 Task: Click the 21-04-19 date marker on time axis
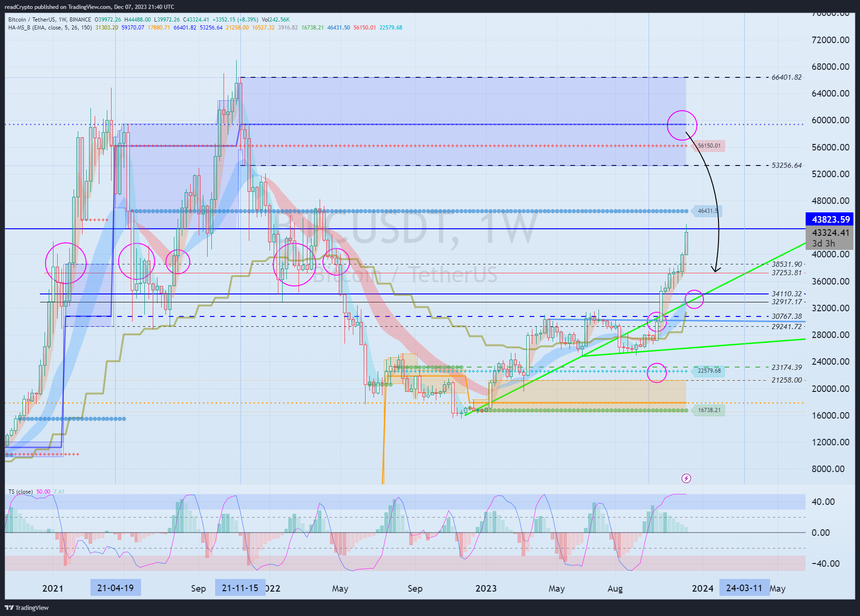pyautogui.click(x=115, y=588)
